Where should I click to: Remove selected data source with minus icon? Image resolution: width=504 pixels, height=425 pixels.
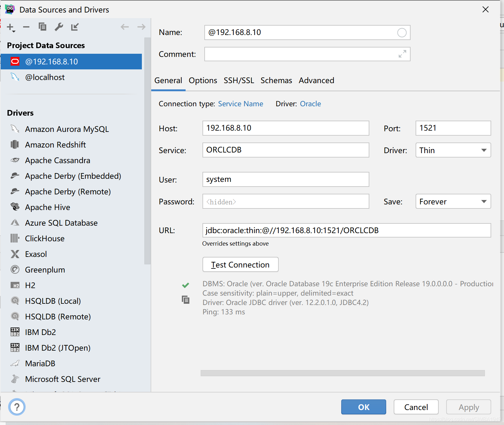[x=26, y=27]
